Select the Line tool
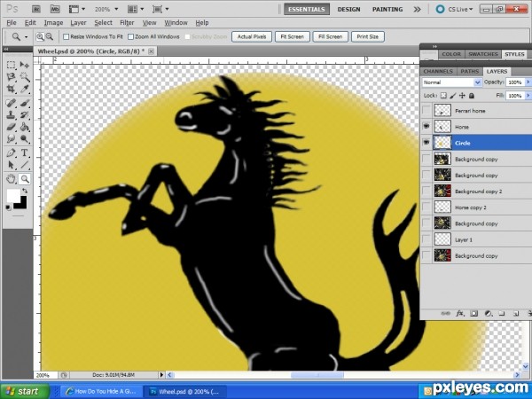This screenshot has width=532, height=399. click(25, 165)
